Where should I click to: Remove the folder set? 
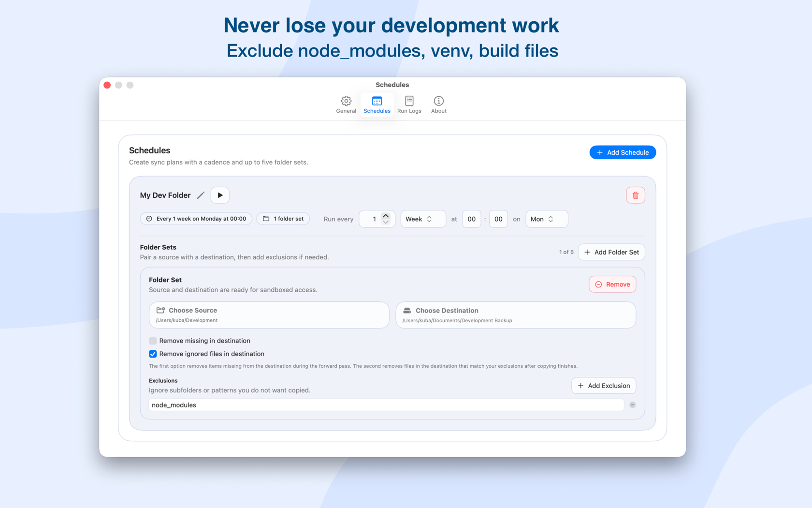pos(612,284)
